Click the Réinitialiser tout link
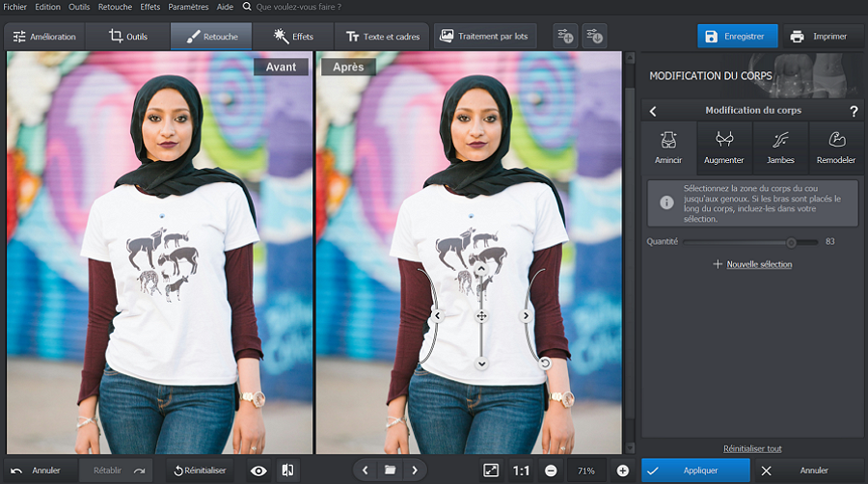The height and width of the screenshot is (484, 868). (752, 448)
